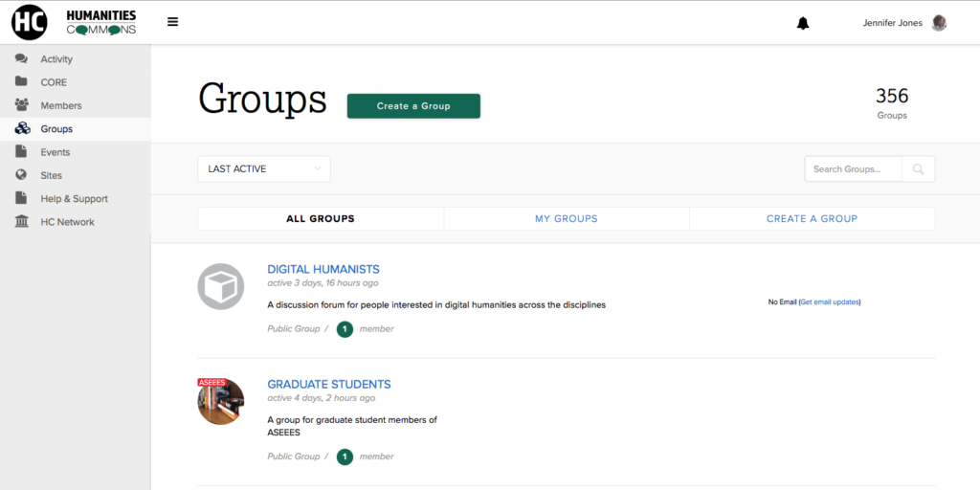Toggle the hamburger menu icon
This screenshot has height=490, width=980.
[172, 22]
